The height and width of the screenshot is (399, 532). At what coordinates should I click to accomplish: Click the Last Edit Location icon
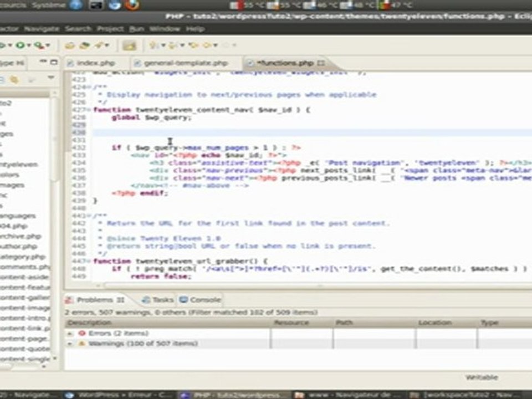click(194, 45)
